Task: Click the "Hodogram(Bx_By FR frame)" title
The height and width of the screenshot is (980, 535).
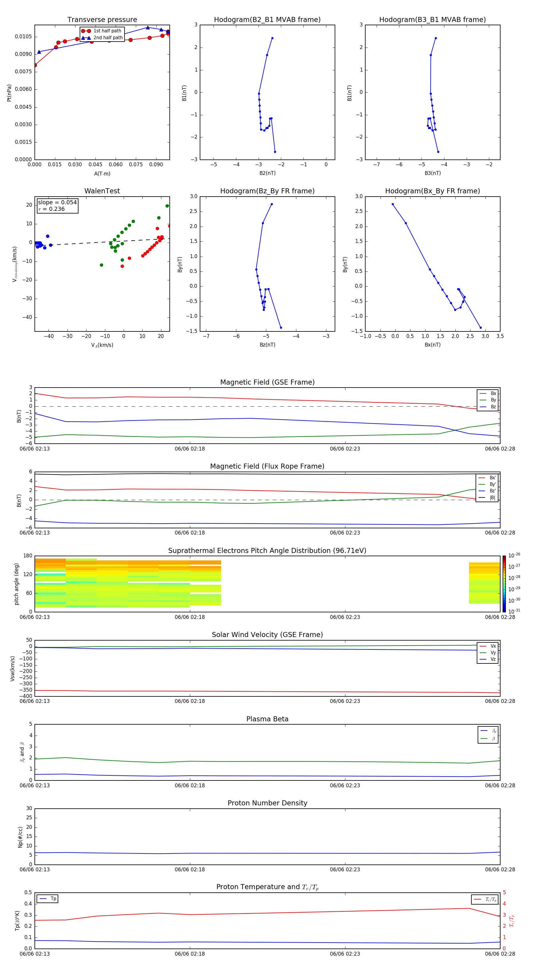Action: tap(432, 191)
